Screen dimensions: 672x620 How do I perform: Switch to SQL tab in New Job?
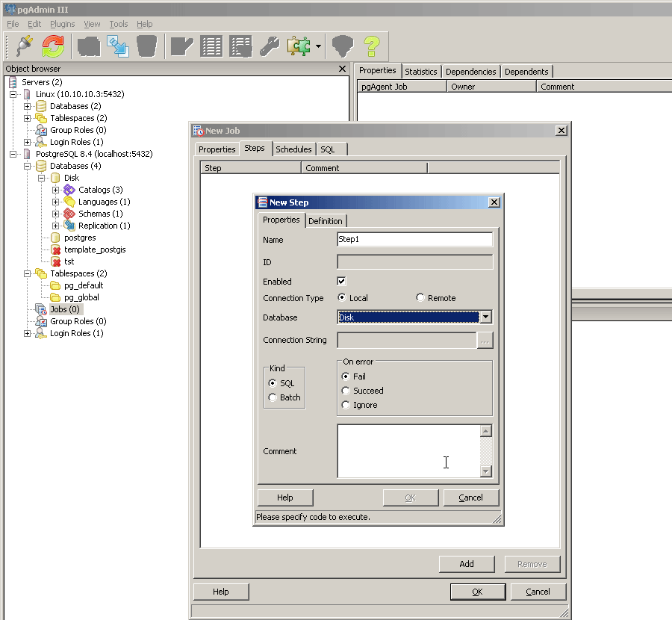(x=332, y=149)
